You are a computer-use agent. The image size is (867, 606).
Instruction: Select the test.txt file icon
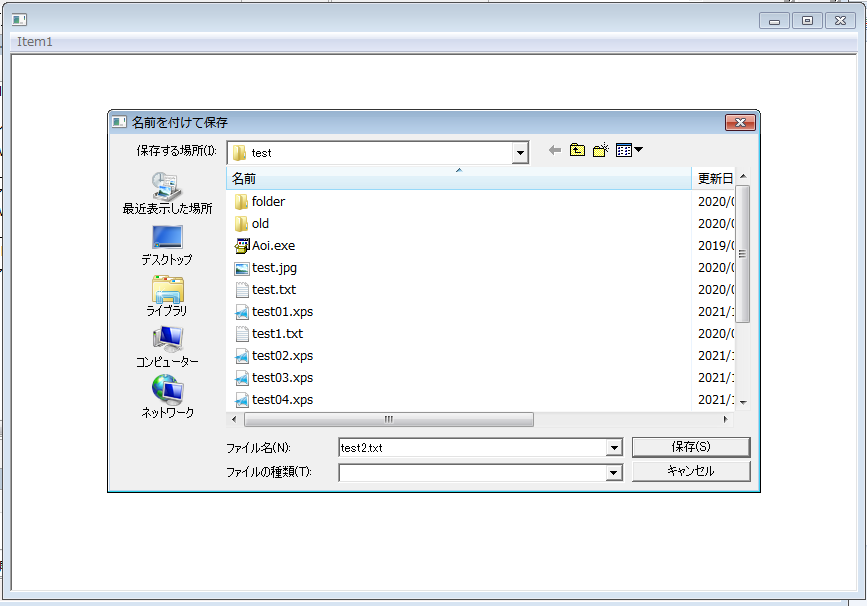pos(242,290)
